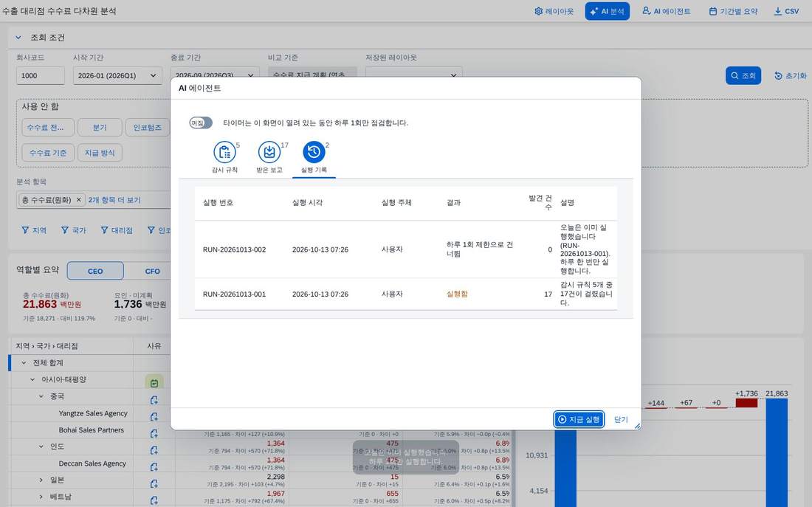Click the reason icon in the 베트남 row

point(154,500)
